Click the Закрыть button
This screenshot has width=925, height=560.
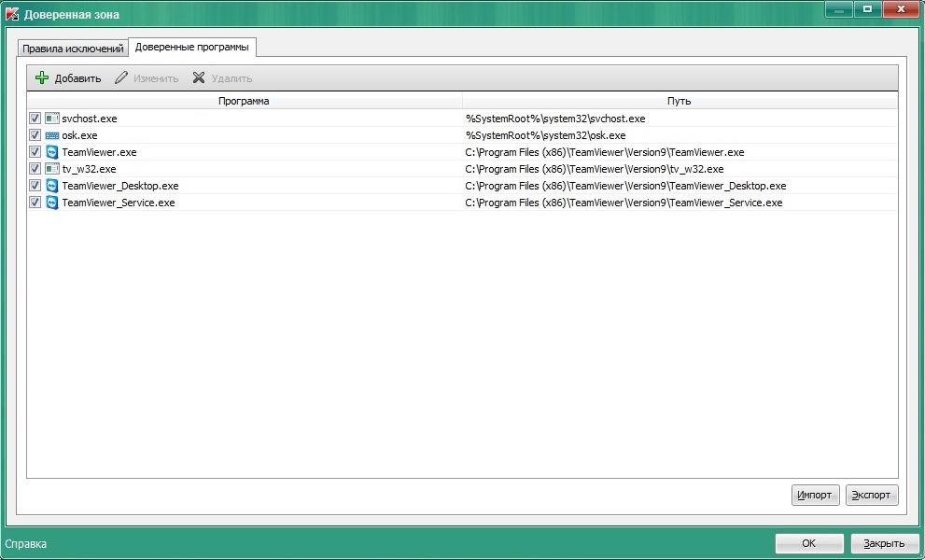pos(884,543)
